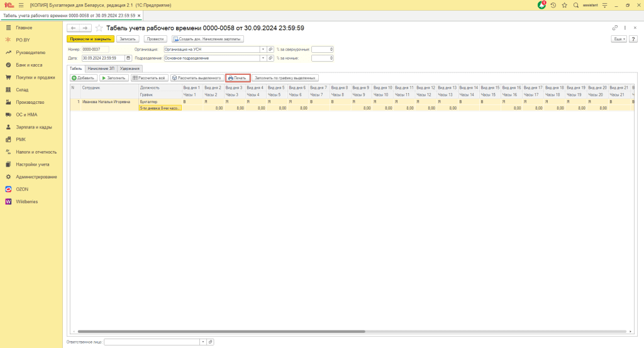The width and height of the screenshot is (644, 348).
Task: Open form's three-dot options icon
Action: (x=625, y=28)
